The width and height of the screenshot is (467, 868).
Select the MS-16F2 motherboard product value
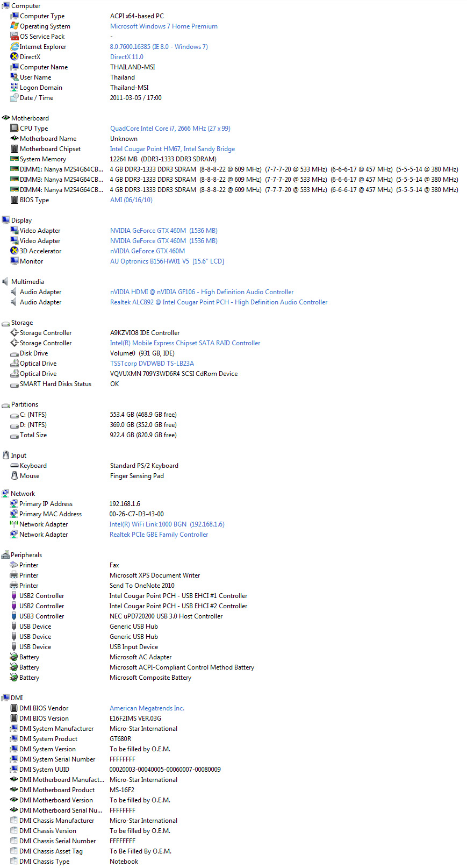(122, 790)
